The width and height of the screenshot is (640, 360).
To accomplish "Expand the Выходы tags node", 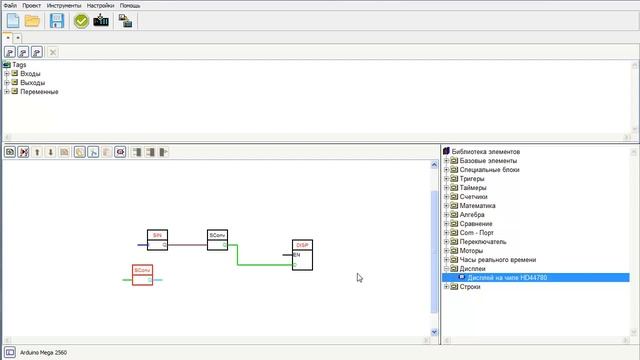I will click(x=7, y=82).
